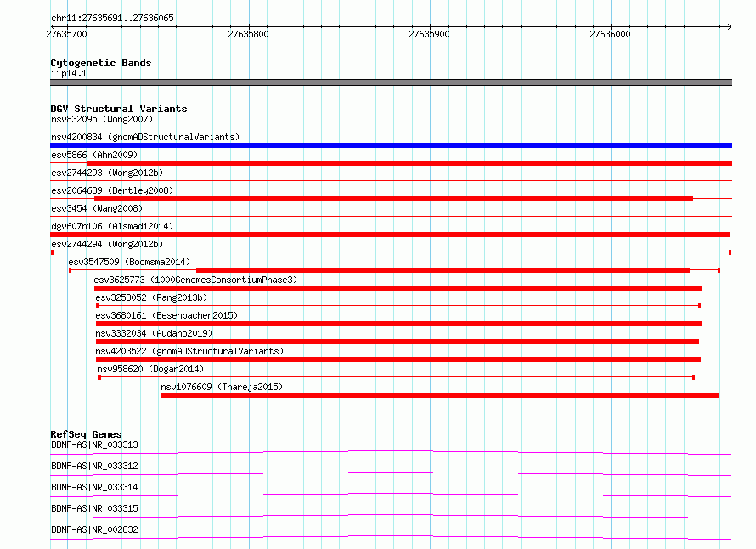Open the DGV Structural Variants track heading
This screenshot has height=549, width=756.
tap(119, 109)
